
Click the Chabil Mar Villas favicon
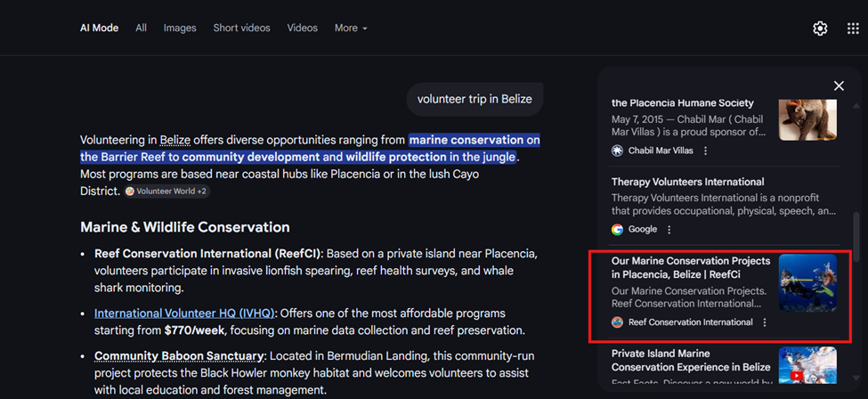pyautogui.click(x=617, y=151)
